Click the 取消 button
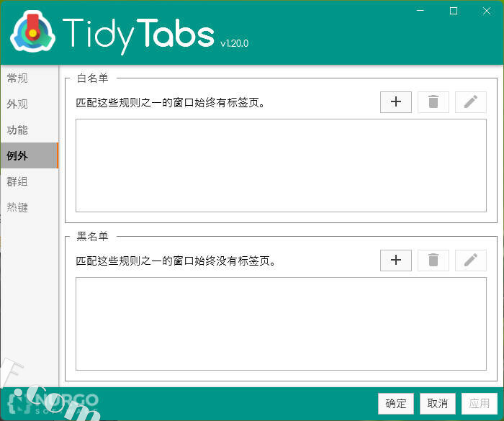Viewport: 504px width, 421px height. pyautogui.click(x=437, y=403)
